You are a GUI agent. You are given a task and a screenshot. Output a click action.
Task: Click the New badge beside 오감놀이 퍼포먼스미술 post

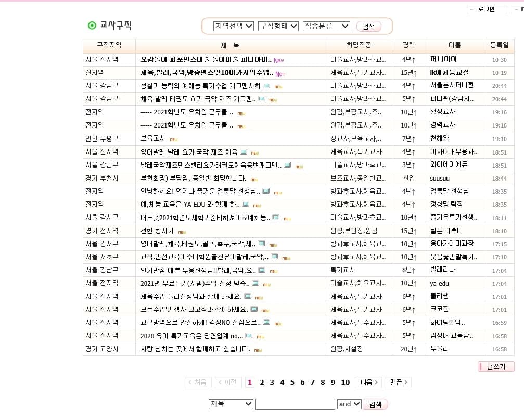coord(279,60)
